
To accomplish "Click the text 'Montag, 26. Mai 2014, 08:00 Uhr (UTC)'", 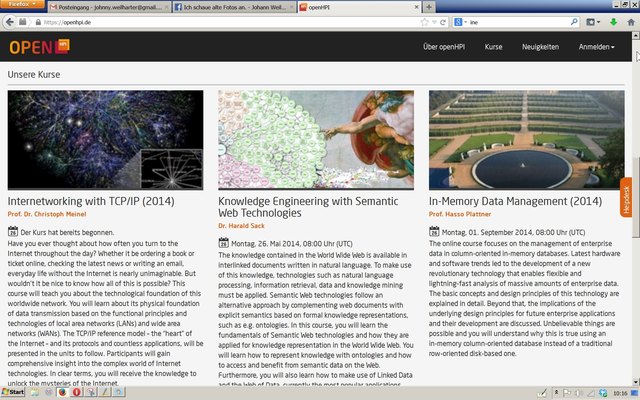I will pos(292,244).
